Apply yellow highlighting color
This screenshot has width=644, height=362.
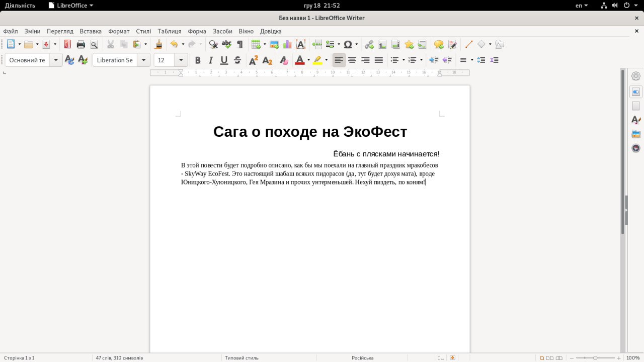pyautogui.click(x=317, y=60)
